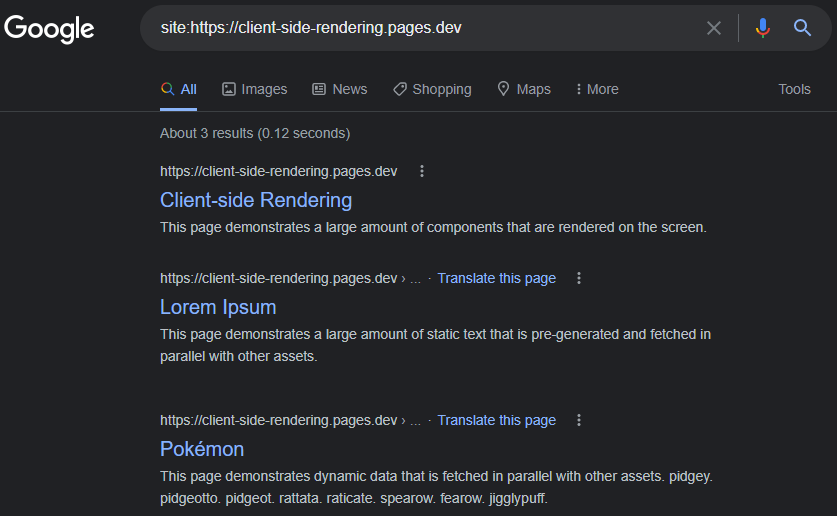The image size is (837, 516).
Task: Switch to the News tab
Action: coord(339,89)
